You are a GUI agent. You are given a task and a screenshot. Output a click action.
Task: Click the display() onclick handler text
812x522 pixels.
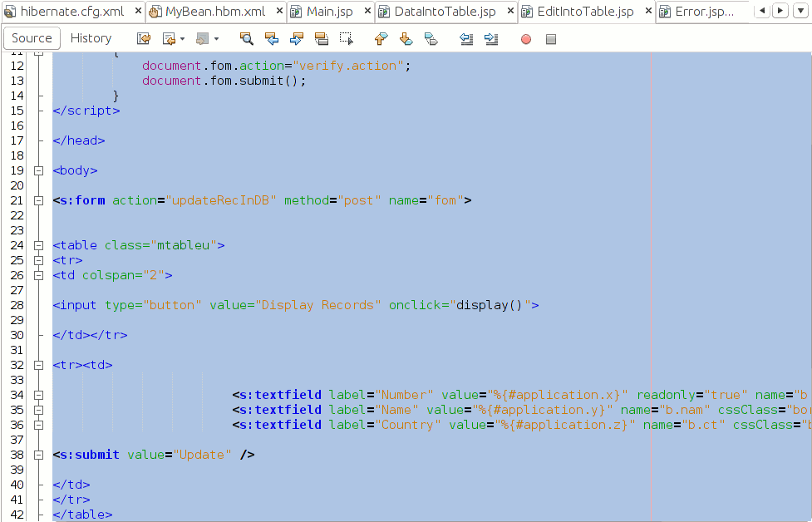pos(490,305)
